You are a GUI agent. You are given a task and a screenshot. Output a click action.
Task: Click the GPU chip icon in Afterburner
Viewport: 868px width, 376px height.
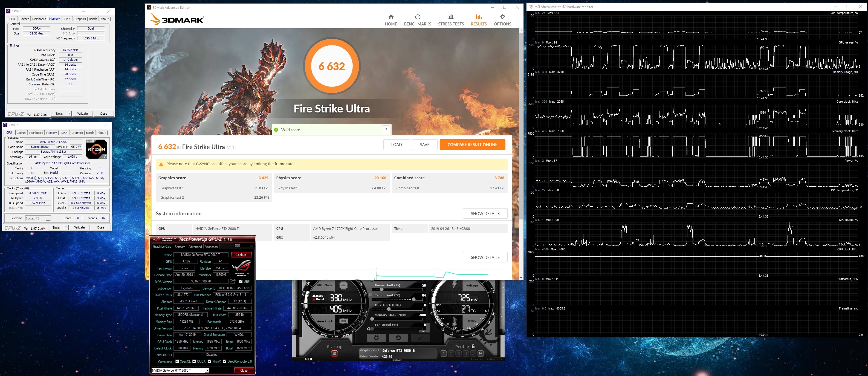pyautogui.click(x=344, y=286)
